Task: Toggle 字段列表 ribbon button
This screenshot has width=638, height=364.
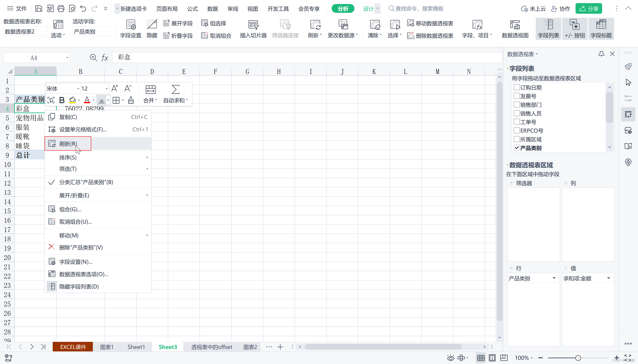Action: point(548,29)
